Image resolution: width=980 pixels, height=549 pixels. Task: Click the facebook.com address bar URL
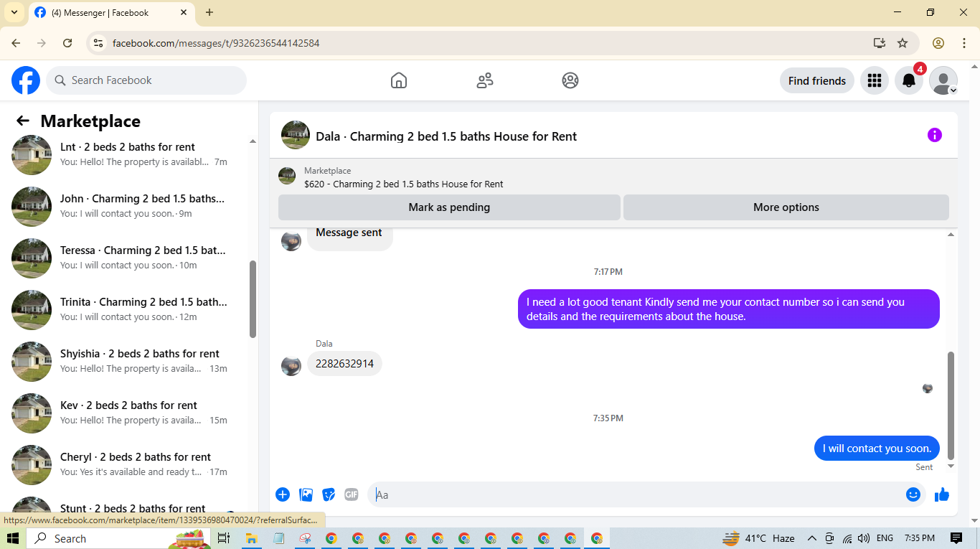[x=216, y=43]
